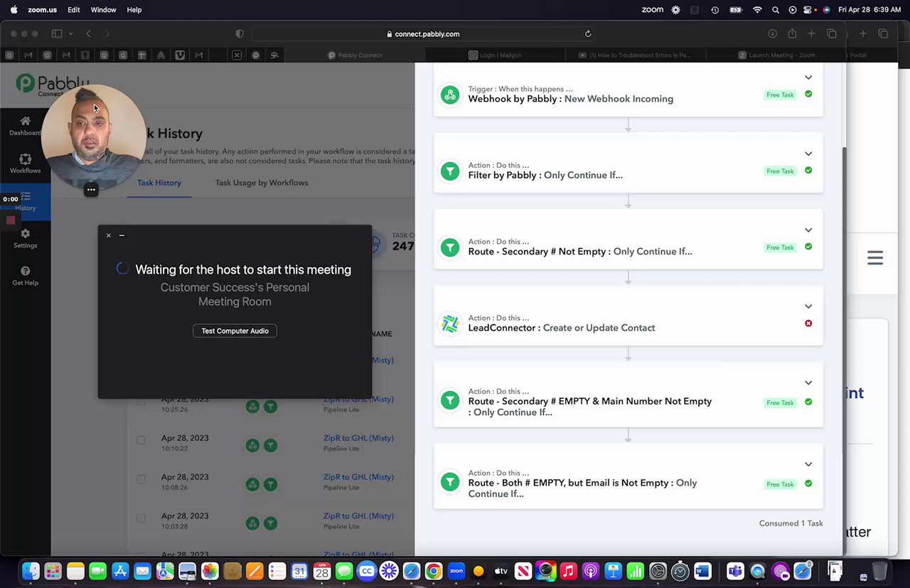Click Test Computer Audio button
The image size is (910, 588).
[235, 331]
